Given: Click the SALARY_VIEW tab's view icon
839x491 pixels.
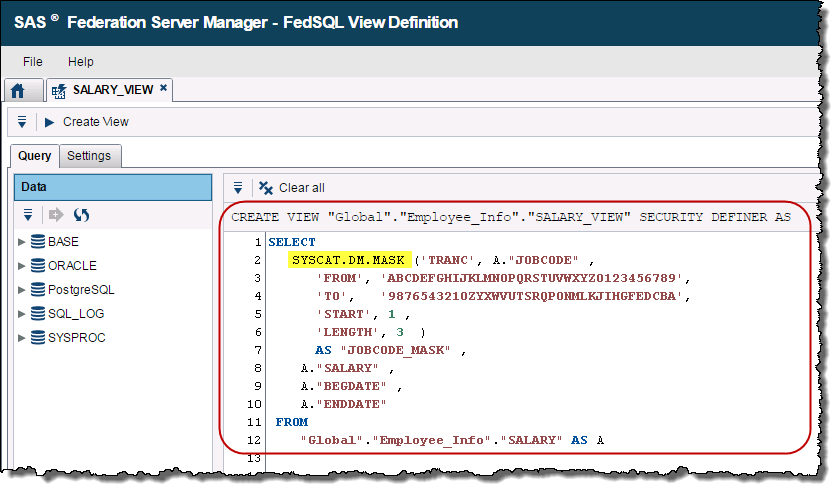Looking at the screenshot, I should [59, 90].
